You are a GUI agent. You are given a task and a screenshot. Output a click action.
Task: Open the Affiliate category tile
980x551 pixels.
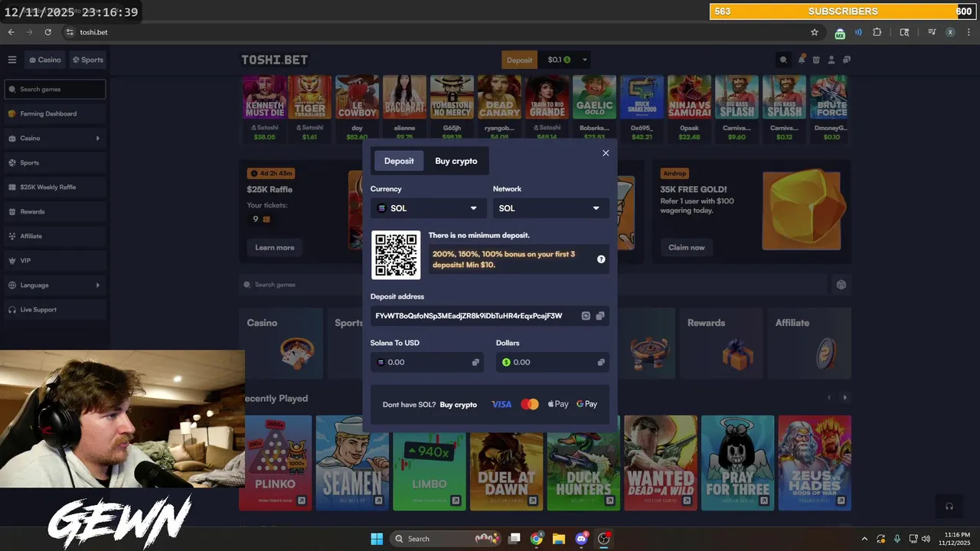click(x=809, y=343)
